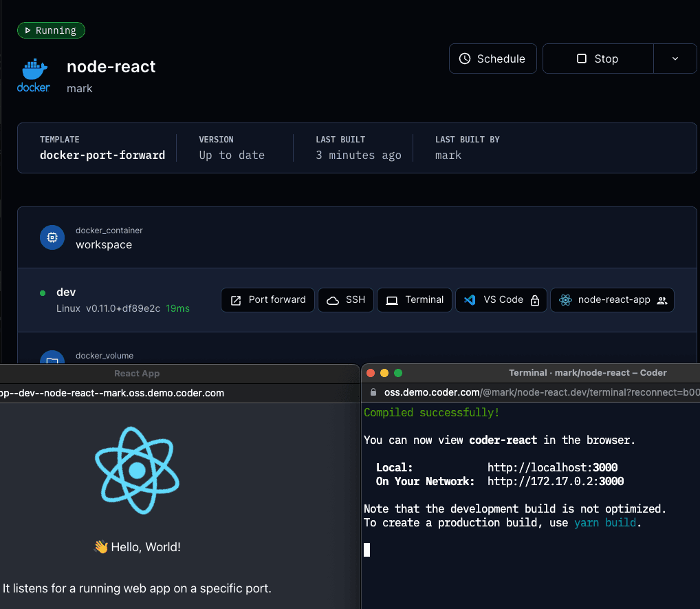
Task: Open the SSH connection button
Action: [x=346, y=300]
